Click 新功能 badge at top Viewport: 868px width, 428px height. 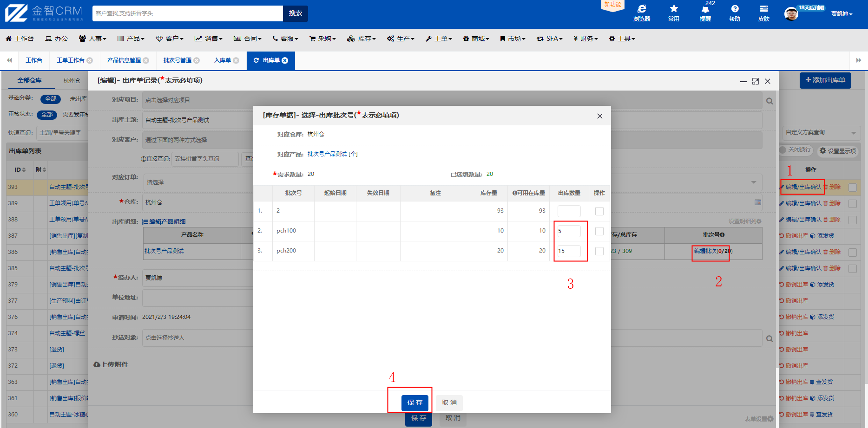pyautogui.click(x=612, y=5)
